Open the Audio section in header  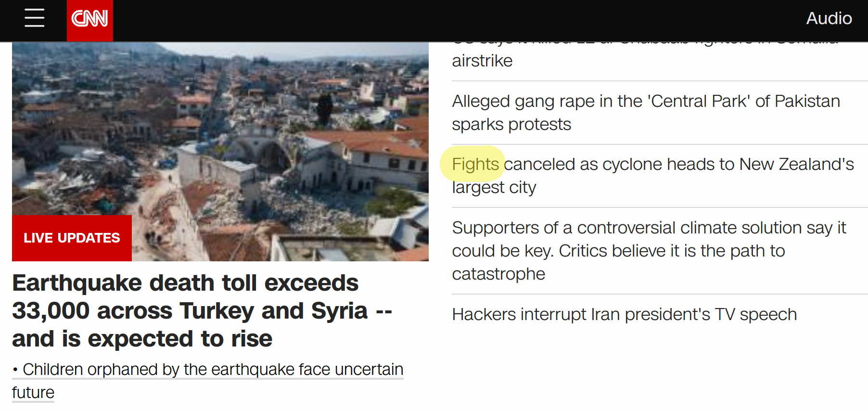[829, 18]
